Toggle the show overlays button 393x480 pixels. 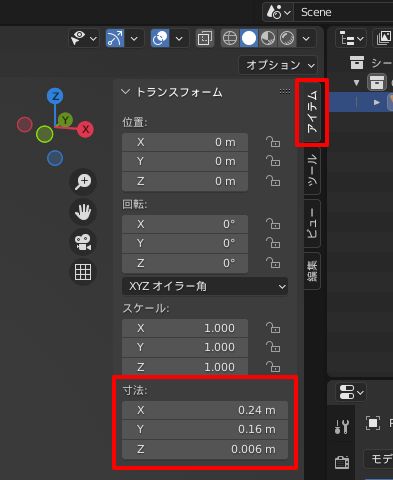point(160,38)
